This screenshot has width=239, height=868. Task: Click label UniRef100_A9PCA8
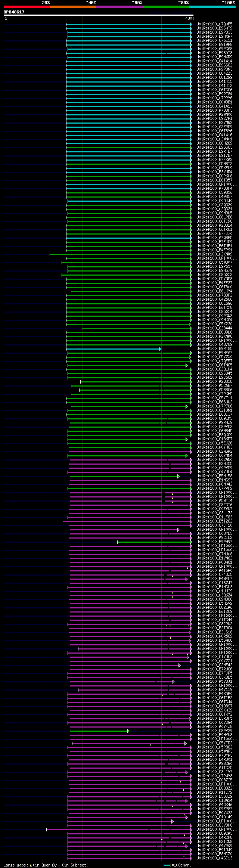(x=214, y=49)
